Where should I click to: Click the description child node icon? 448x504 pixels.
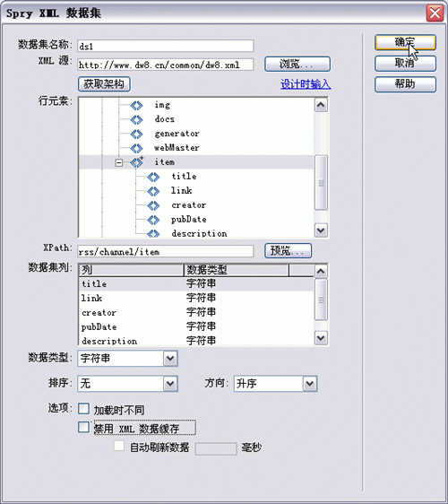click(x=153, y=234)
